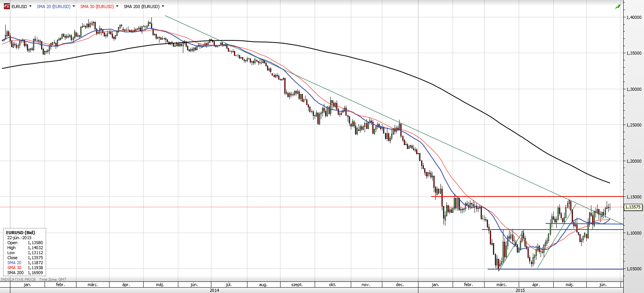The image size is (644, 293).
Task: Click the 2014 year label on time axis
Action: tap(214, 290)
